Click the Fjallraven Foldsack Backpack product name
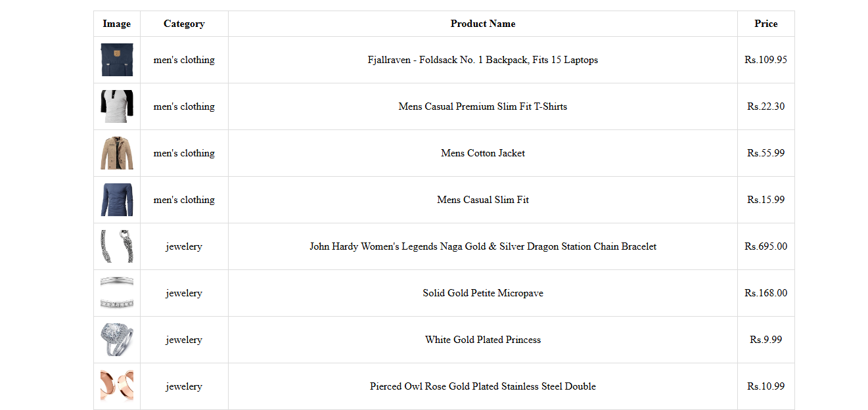 click(x=483, y=60)
